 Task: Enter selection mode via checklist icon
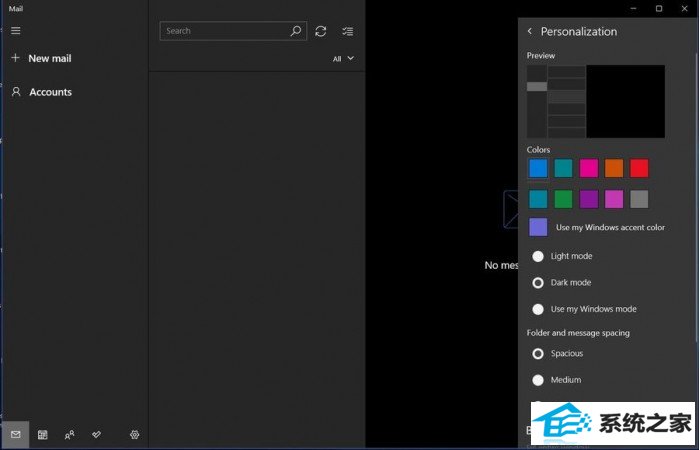347,31
